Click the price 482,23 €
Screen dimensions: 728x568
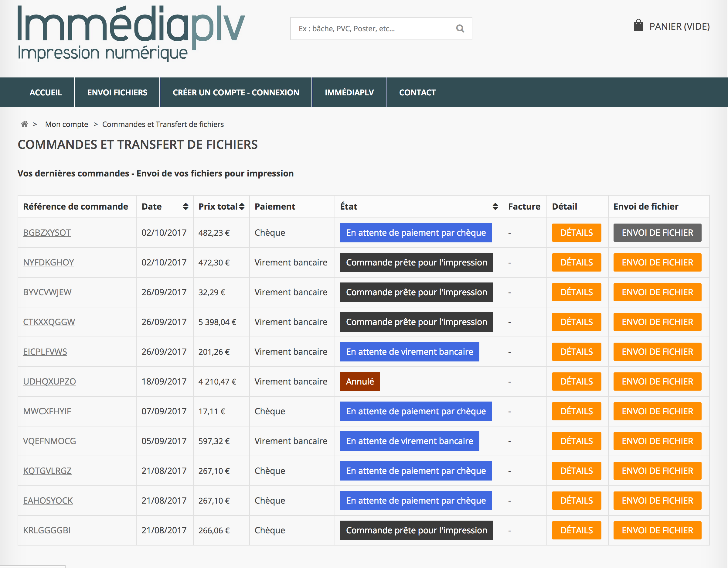tap(214, 233)
